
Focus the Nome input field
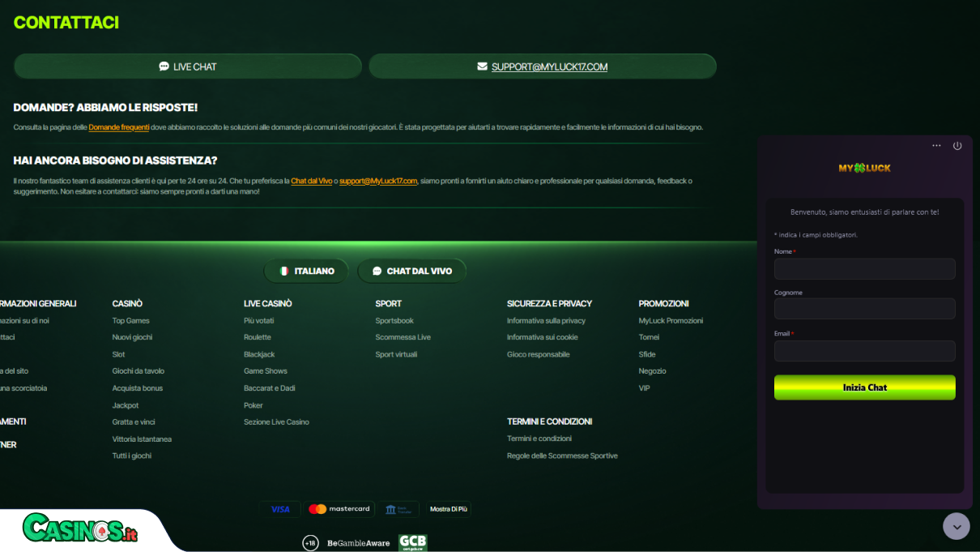[865, 269]
